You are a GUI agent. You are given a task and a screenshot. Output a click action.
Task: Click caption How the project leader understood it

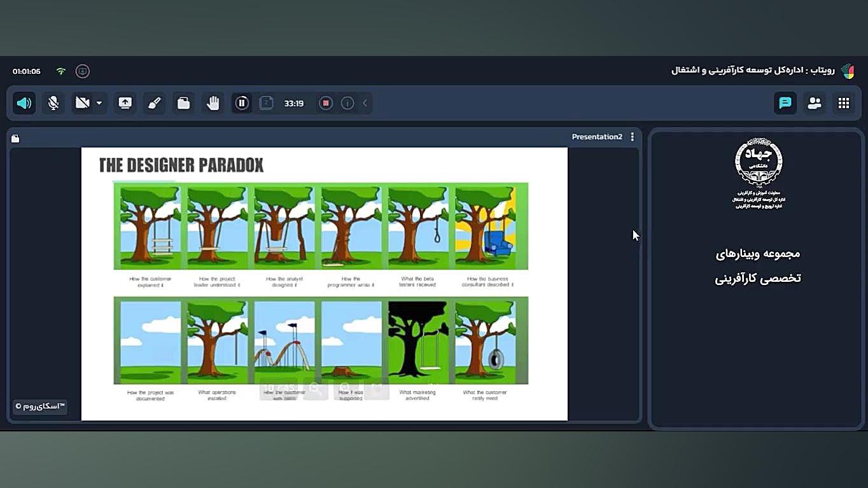point(217,282)
